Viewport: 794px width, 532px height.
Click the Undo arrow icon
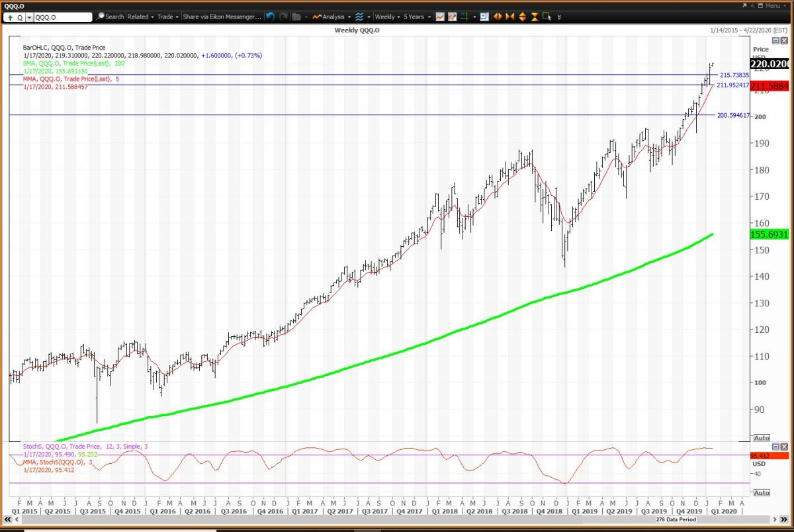(x=270, y=17)
